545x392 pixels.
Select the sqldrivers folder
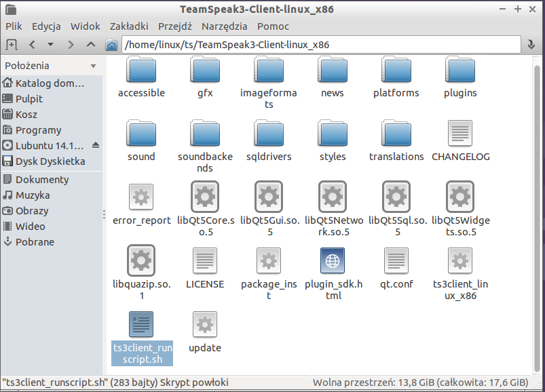point(269,140)
